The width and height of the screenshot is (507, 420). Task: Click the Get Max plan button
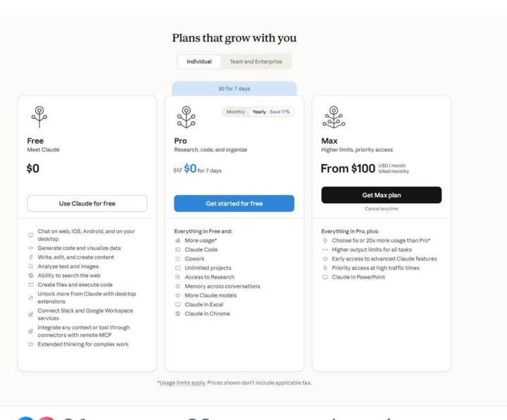tap(381, 195)
